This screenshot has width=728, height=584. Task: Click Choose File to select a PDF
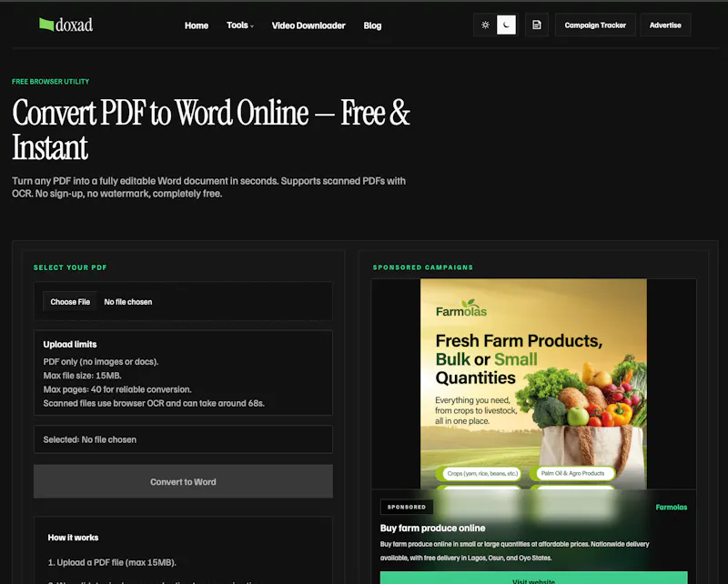tap(70, 302)
